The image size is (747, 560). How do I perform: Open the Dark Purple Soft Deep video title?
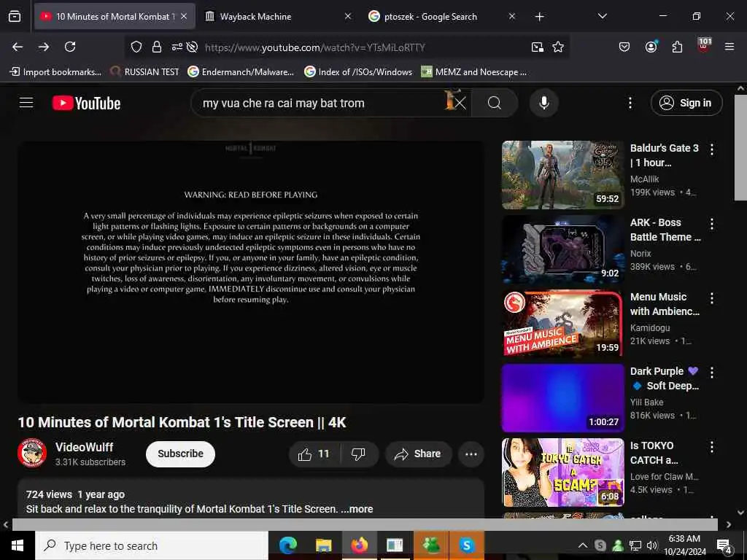click(665, 378)
